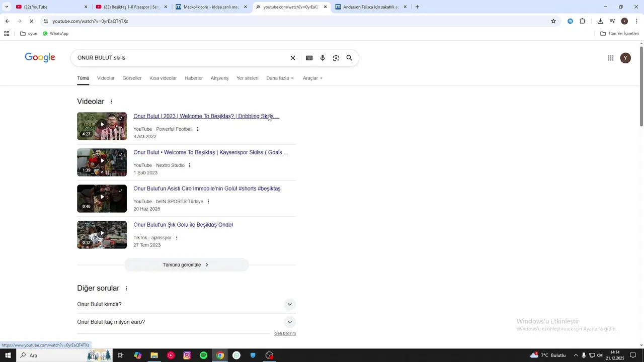The width and height of the screenshot is (644, 362).
Task: Open Copilot from the taskbar
Action: pyautogui.click(x=137, y=355)
